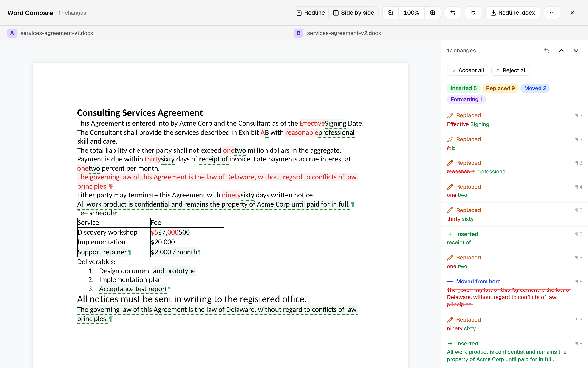Viewport: 588px width, 368px height.
Task: Click pencil icon of Effective Signing change
Action: pos(450,115)
